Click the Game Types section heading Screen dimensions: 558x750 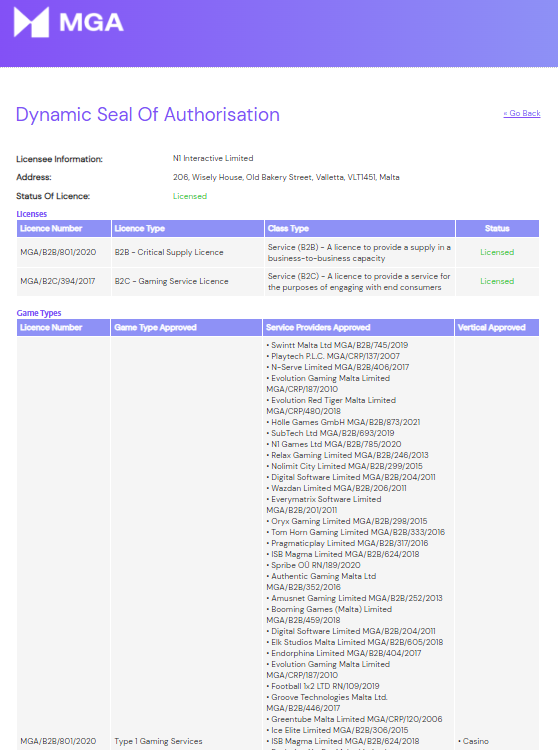tap(39, 313)
